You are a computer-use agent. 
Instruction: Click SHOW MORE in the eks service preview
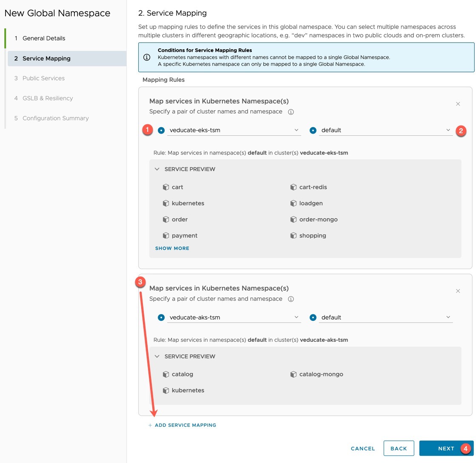(172, 249)
